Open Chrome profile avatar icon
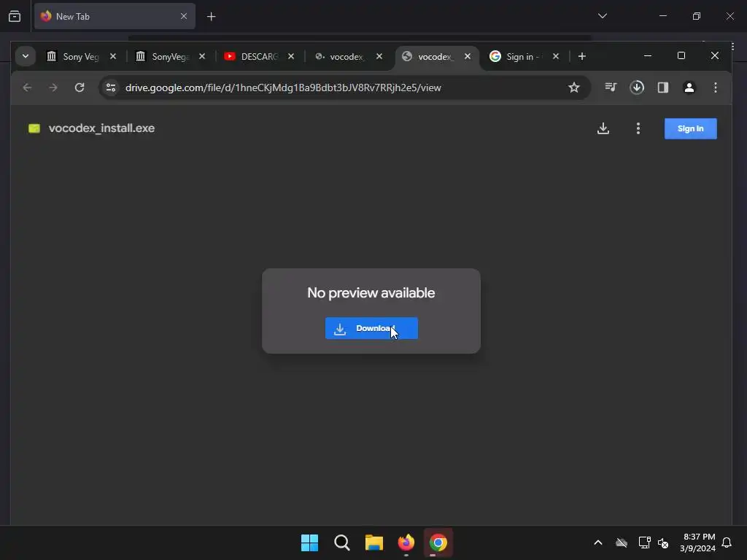The image size is (747, 560). tap(689, 87)
